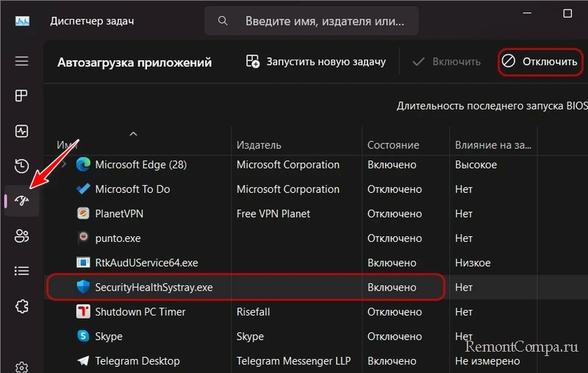This screenshot has width=588, height=373.
Task: Select the SecurityHealthSystray.exe row name
Action: coord(154,287)
